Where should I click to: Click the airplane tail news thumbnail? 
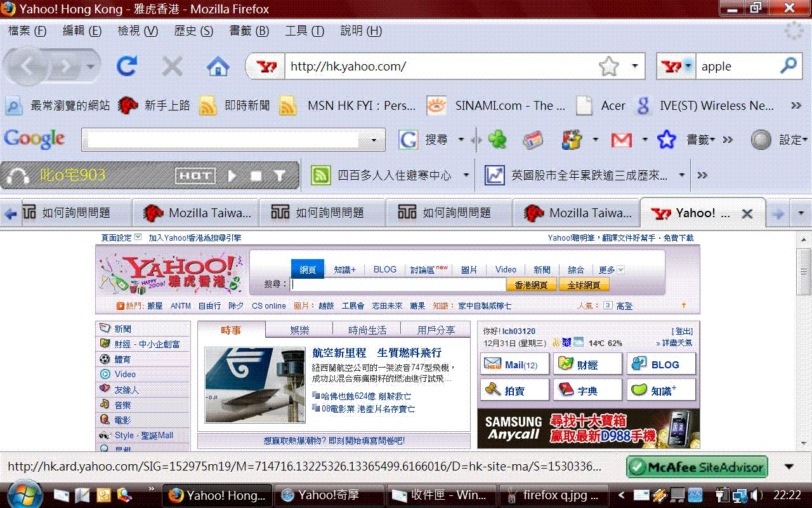pyautogui.click(x=255, y=384)
